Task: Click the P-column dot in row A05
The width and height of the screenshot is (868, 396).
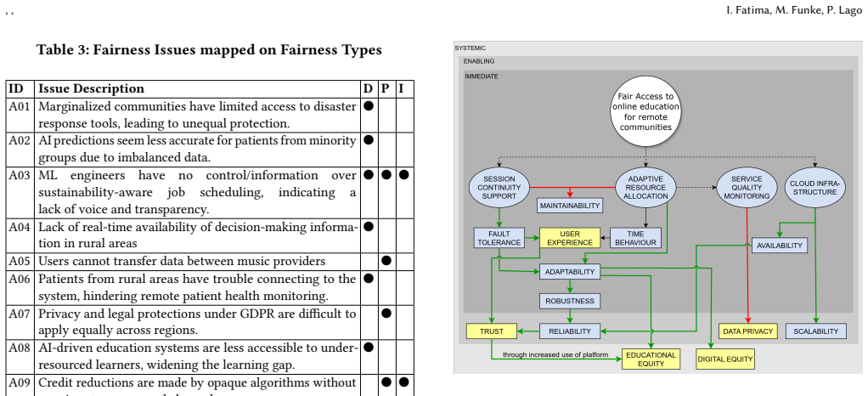Action: tap(386, 260)
